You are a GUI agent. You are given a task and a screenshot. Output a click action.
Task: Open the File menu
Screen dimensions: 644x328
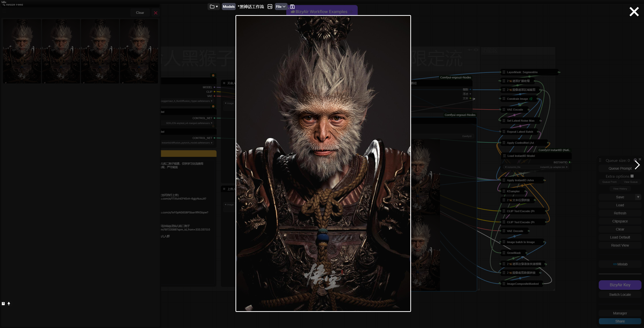click(280, 7)
